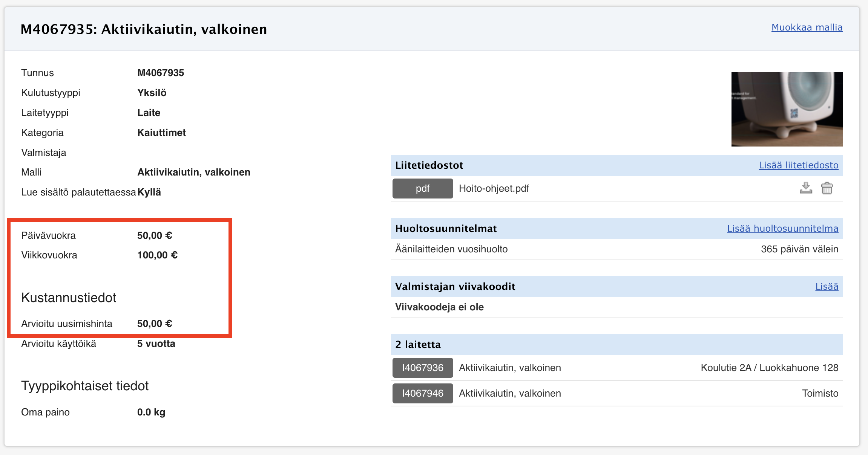Delete Hoito-ohjeet.pdf with trash icon

tap(827, 188)
